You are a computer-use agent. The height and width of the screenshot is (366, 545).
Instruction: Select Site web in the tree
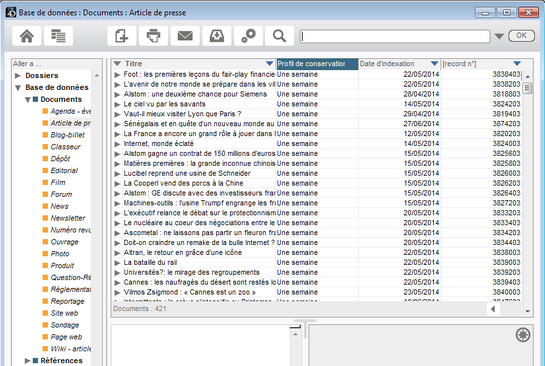pos(65,313)
